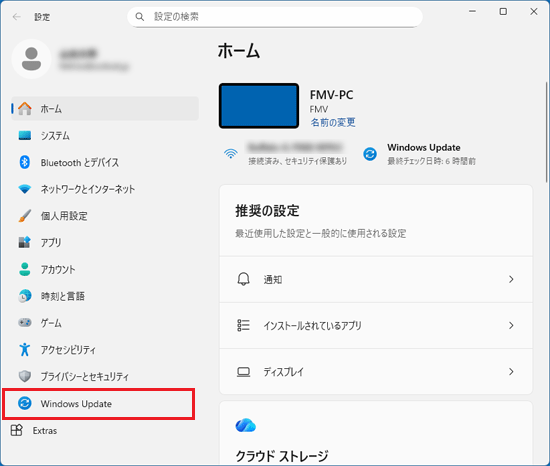The image size is (550, 466).
Task: Click 最近使用した設定と一般的に使用される設定 text
Action: 321,234
